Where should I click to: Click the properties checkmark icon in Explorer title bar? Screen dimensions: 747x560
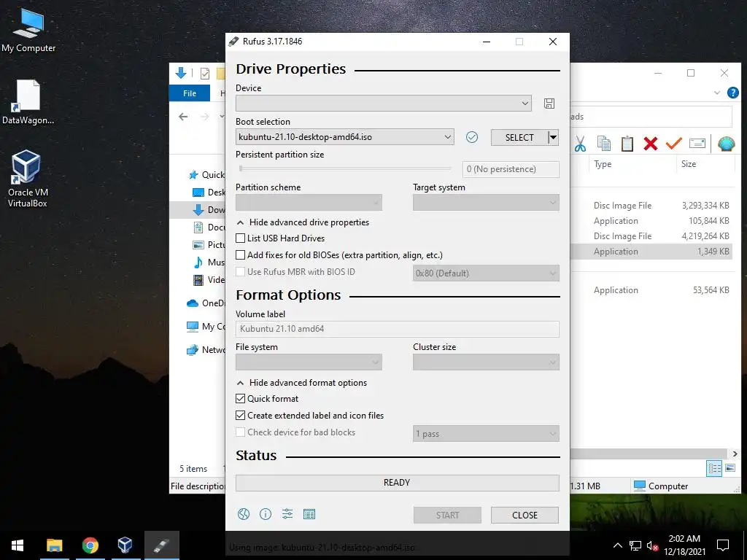click(x=205, y=74)
